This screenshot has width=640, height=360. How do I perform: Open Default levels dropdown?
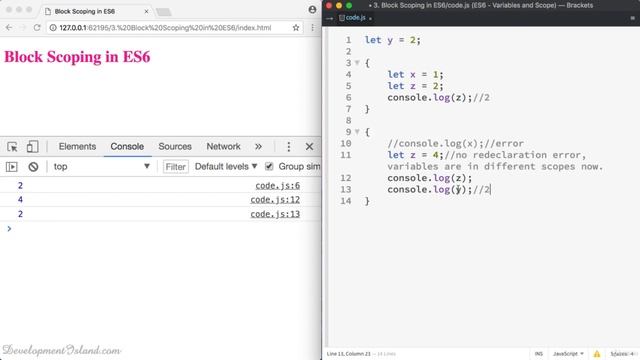pyautogui.click(x=226, y=167)
